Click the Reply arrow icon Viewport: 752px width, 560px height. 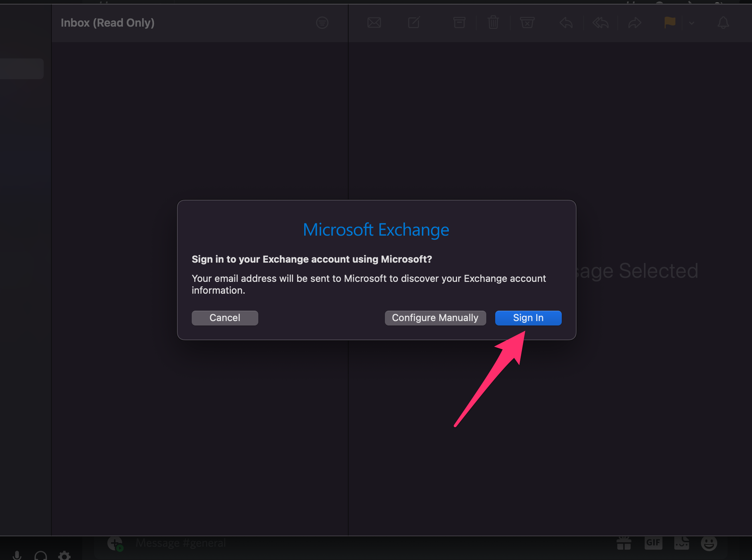pyautogui.click(x=566, y=23)
